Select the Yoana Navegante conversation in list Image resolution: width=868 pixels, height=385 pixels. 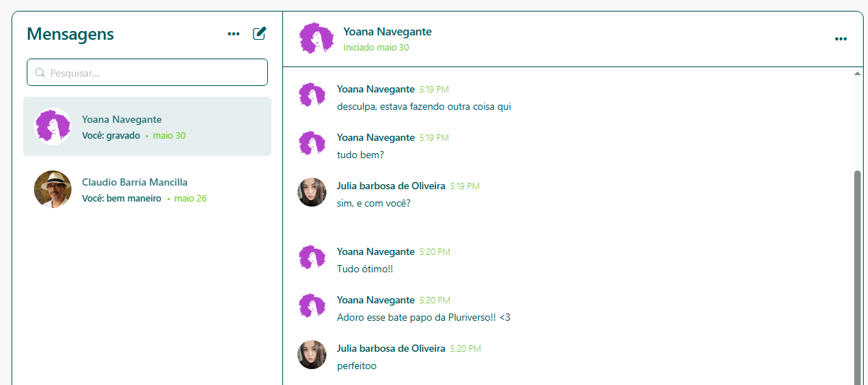click(147, 127)
